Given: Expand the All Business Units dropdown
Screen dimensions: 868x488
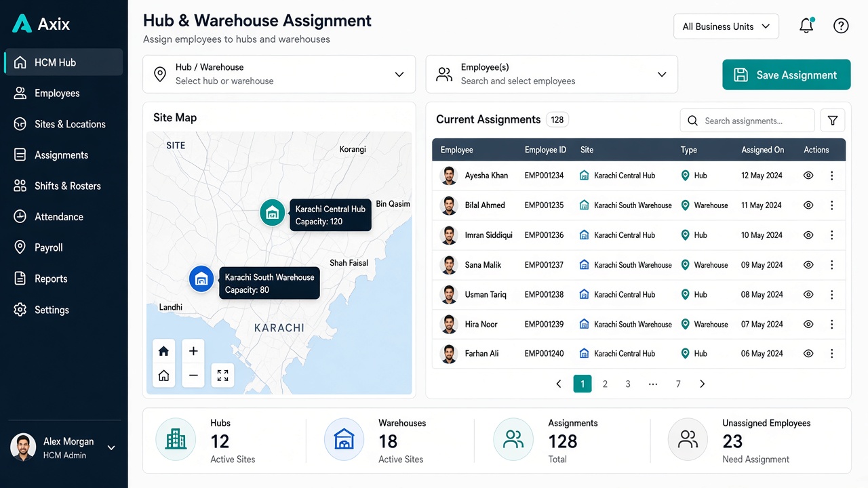Looking at the screenshot, I should [726, 26].
